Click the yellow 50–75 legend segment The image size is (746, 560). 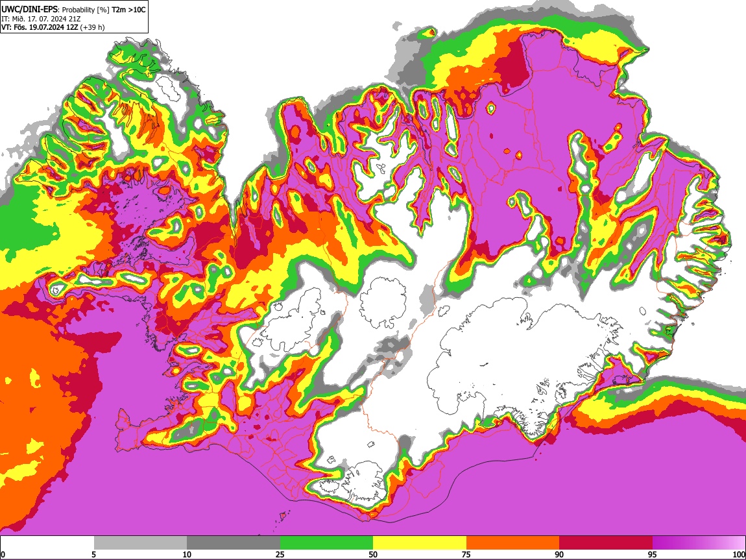(x=420, y=542)
